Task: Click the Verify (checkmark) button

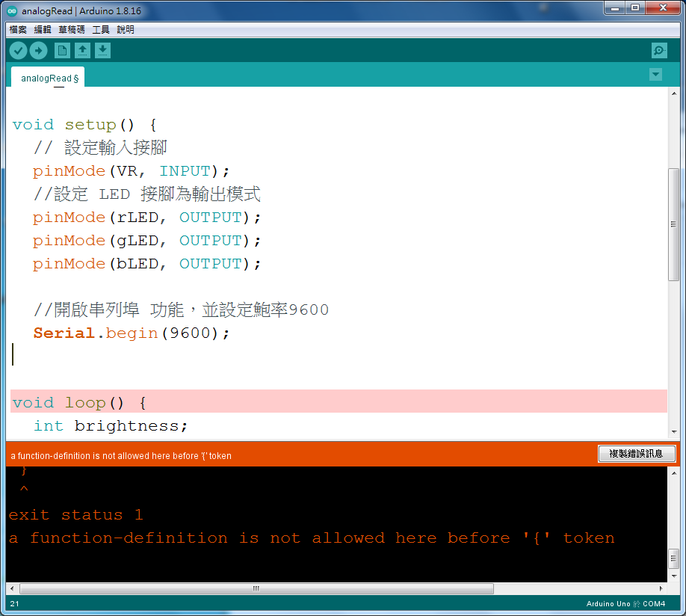Action: [19, 51]
